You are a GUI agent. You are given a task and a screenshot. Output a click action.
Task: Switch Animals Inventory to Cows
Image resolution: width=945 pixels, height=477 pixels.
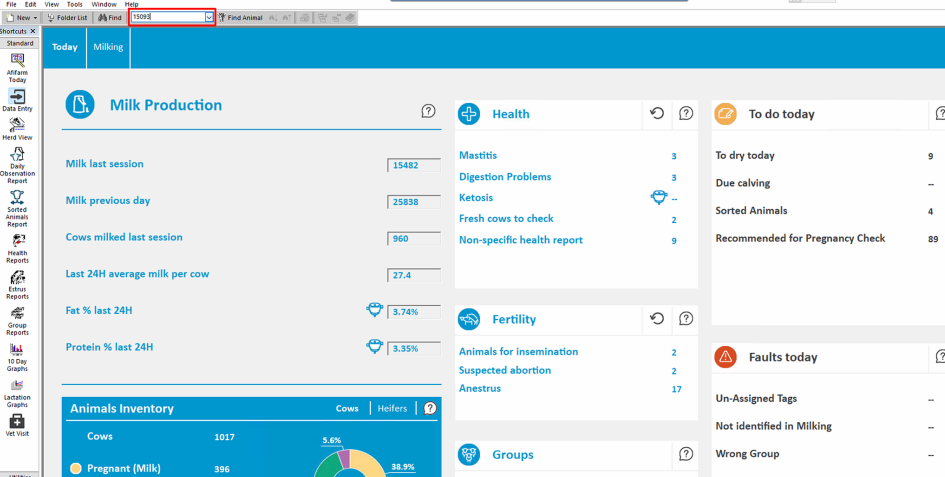click(347, 408)
